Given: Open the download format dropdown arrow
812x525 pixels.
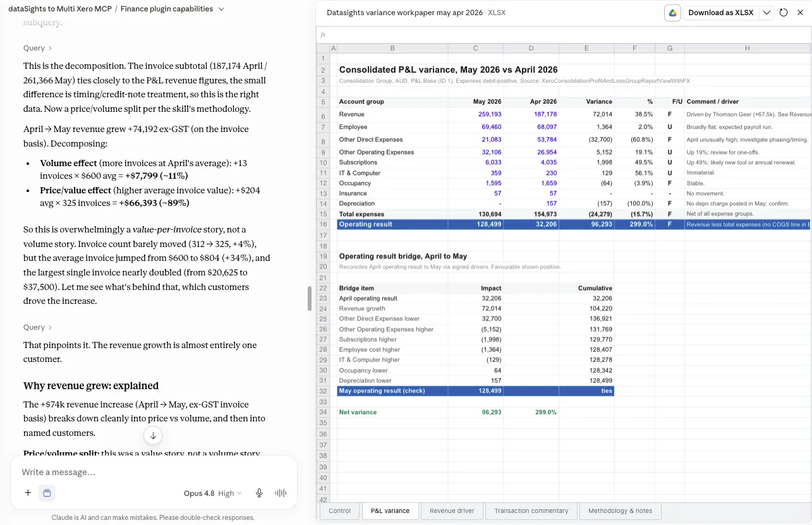Looking at the screenshot, I should coord(766,13).
